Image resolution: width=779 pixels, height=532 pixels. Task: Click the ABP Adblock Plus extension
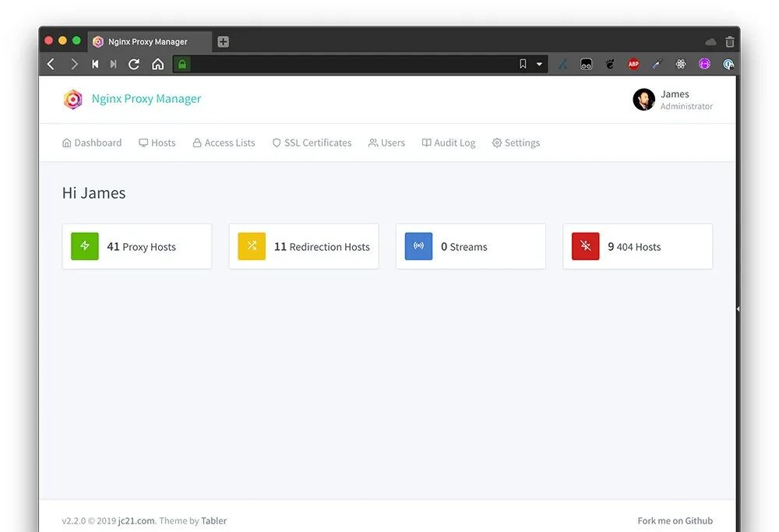[633, 64]
